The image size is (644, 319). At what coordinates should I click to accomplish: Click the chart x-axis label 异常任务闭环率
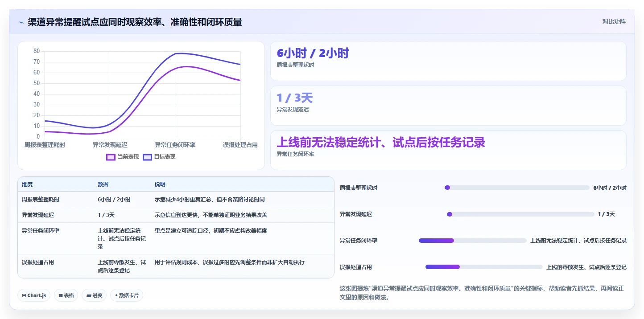175,145
